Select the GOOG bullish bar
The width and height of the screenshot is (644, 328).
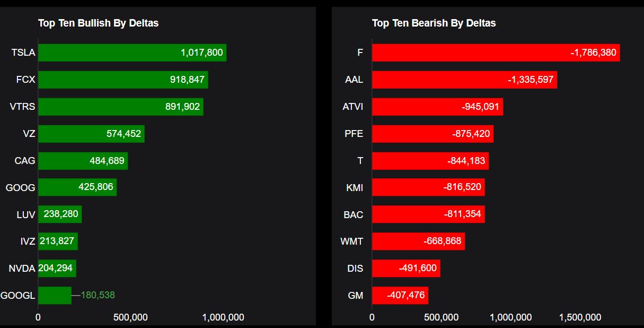point(77,187)
